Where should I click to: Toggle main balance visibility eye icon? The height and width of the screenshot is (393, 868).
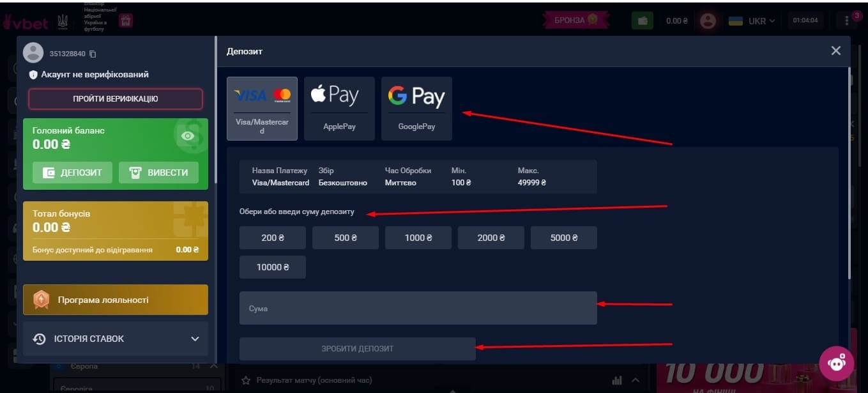pos(188,136)
